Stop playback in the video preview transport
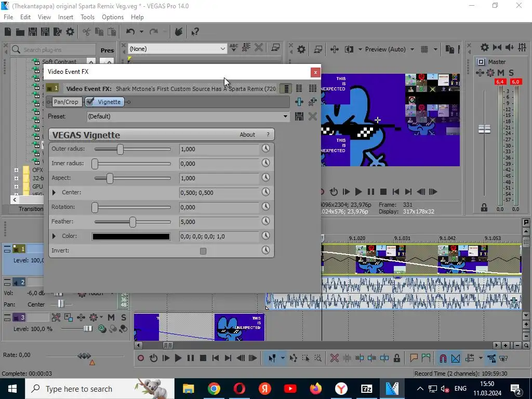 pyautogui.click(x=383, y=192)
